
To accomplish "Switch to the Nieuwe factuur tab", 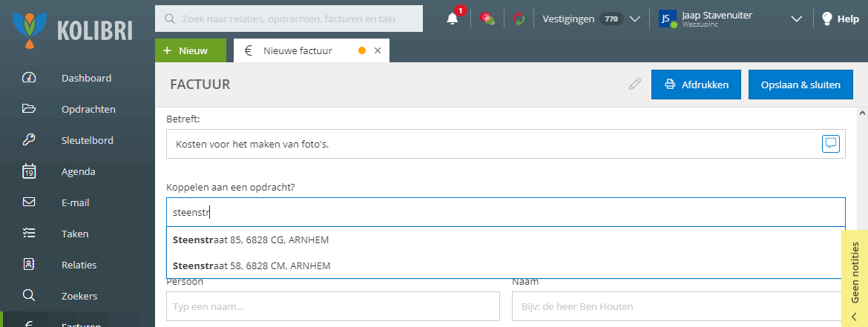I will pyautogui.click(x=297, y=50).
